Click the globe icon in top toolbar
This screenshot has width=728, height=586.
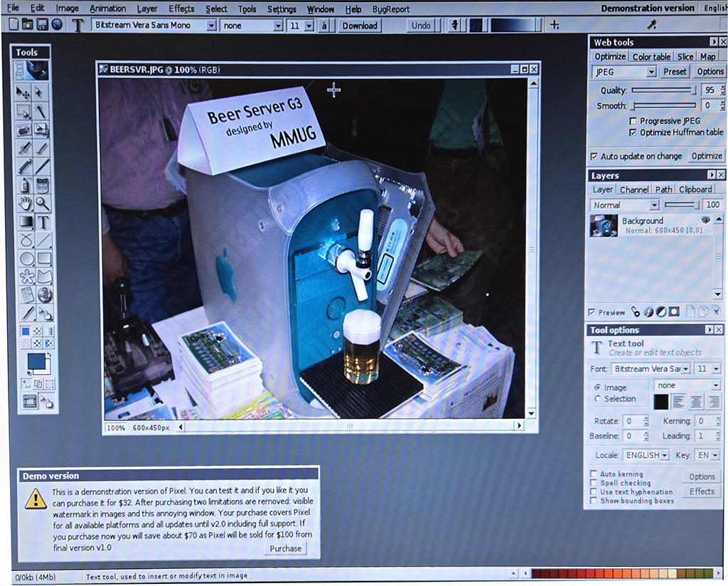click(57, 25)
